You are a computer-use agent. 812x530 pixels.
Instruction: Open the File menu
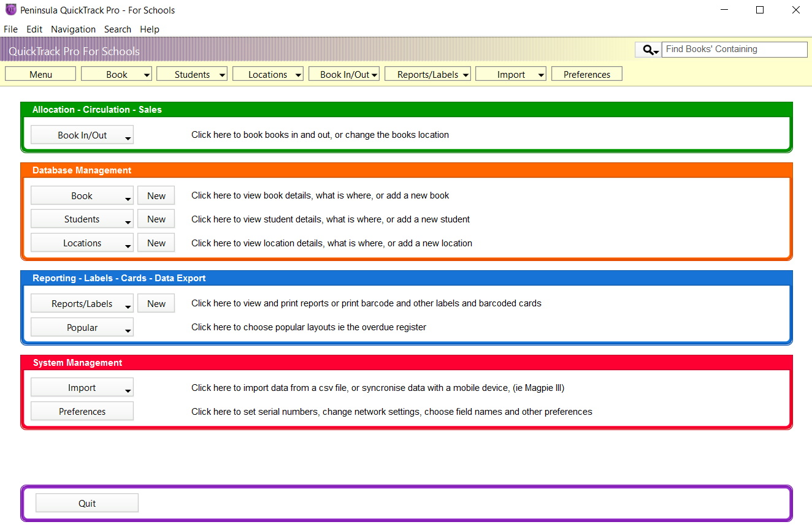[x=10, y=29]
